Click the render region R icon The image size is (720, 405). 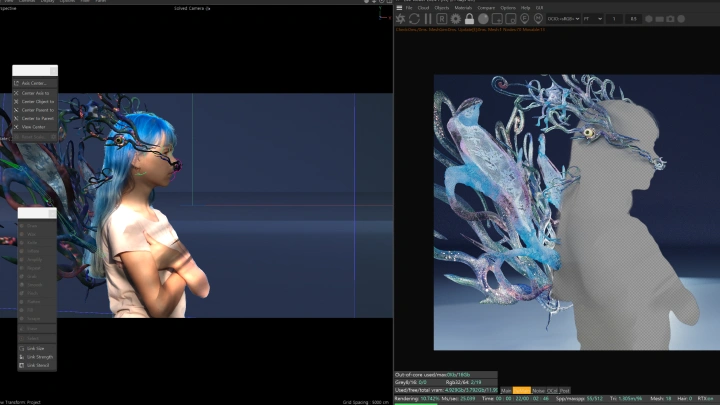click(442, 19)
